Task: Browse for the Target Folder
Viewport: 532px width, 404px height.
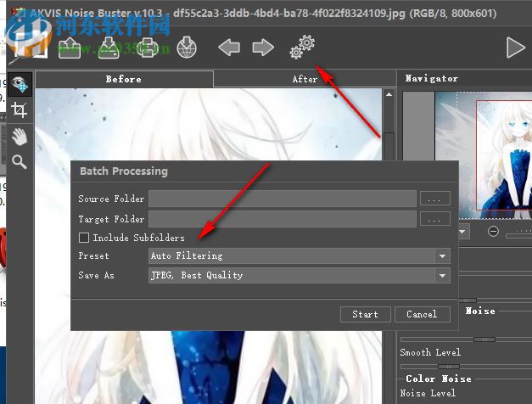Action: pos(435,219)
